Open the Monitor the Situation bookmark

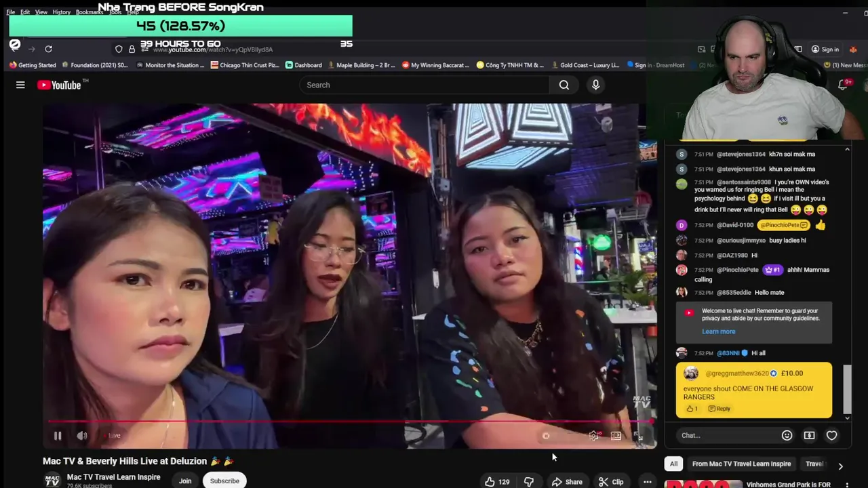[170, 65]
